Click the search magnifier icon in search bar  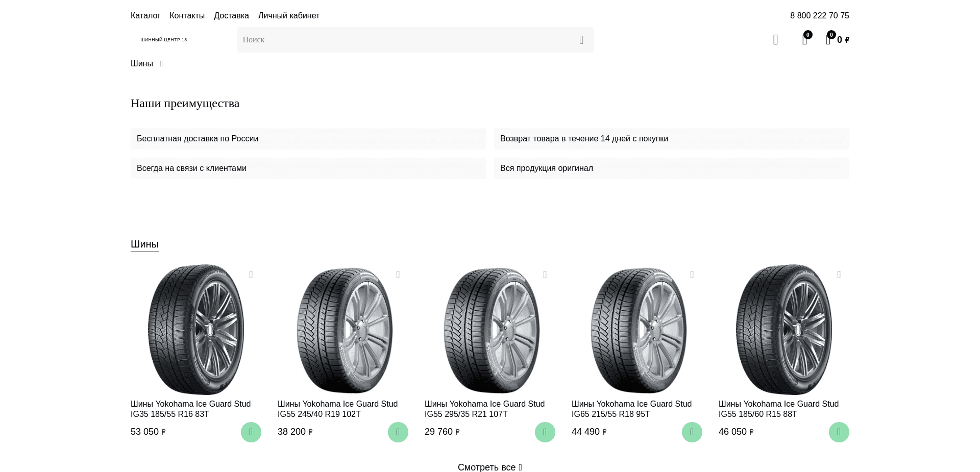point(581,40)
